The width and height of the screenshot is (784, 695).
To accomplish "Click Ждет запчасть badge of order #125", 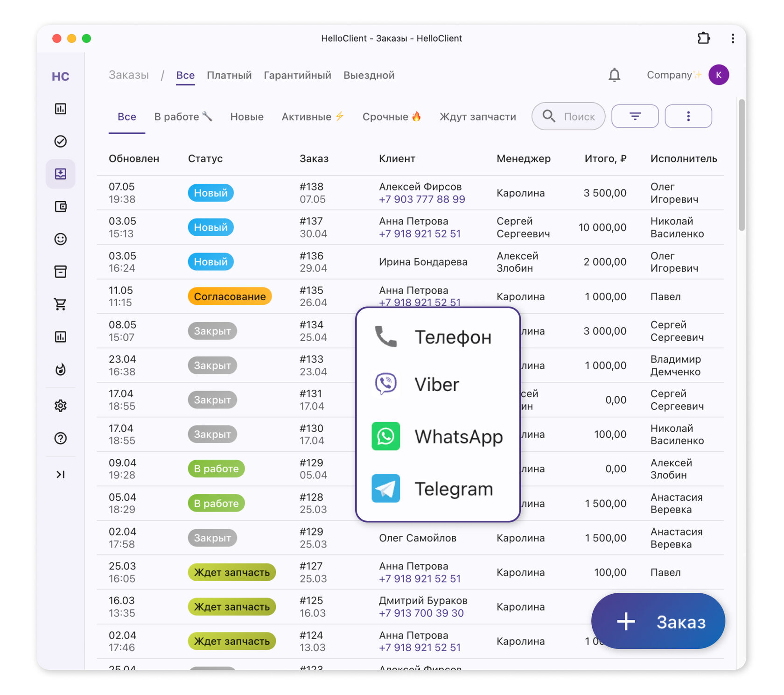I will click(232, 607).
